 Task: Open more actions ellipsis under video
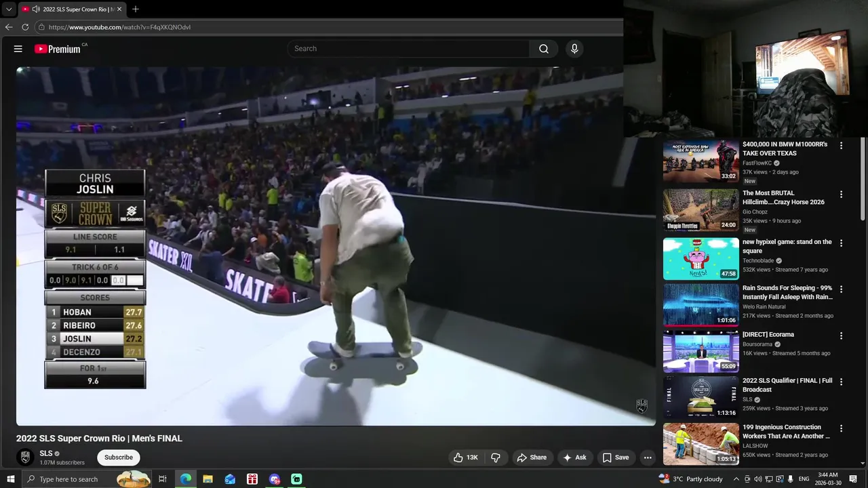click(648, 457)
